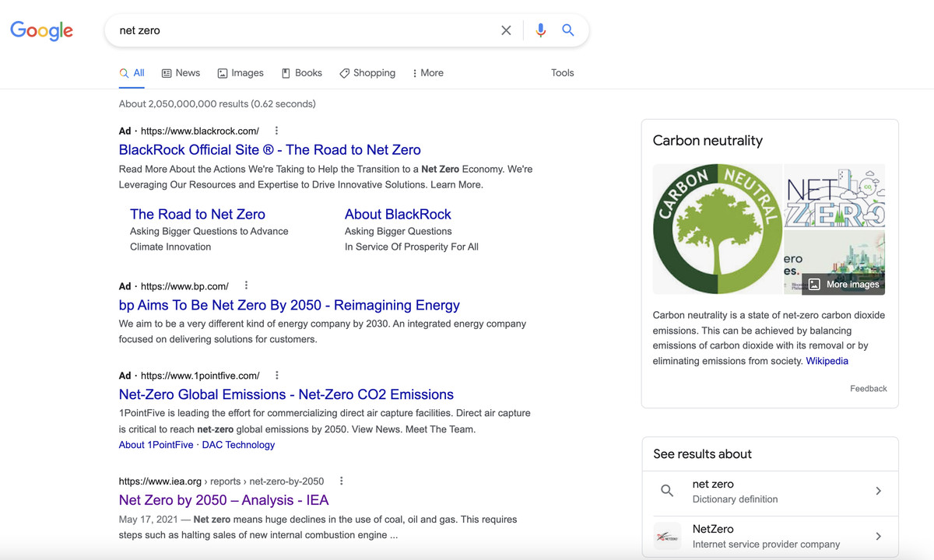Activate voice search with the microphone icon
The image size is (934, 560).
541,30
